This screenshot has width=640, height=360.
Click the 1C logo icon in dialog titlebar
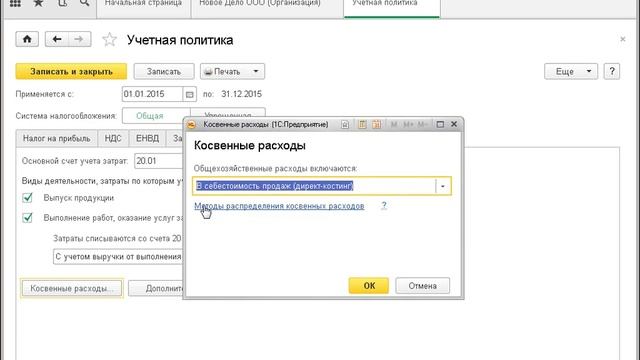[x=191, y=124]
